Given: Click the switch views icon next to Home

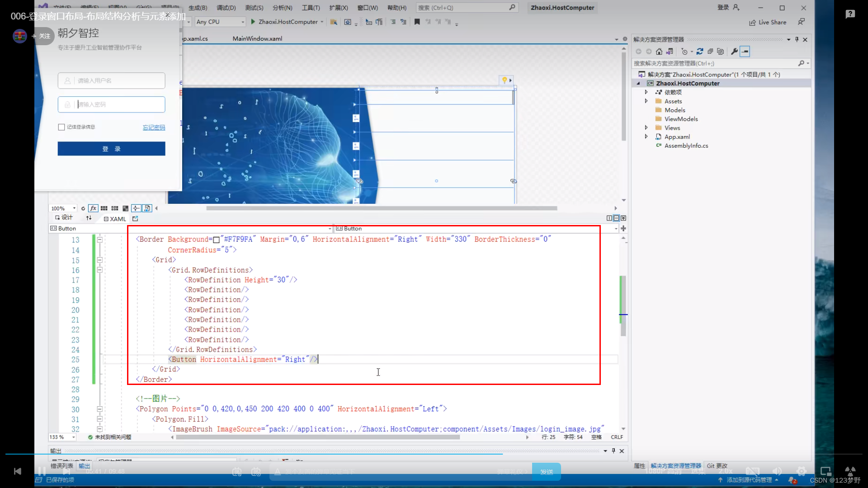Looking at the screenshot, I should 670,52.
